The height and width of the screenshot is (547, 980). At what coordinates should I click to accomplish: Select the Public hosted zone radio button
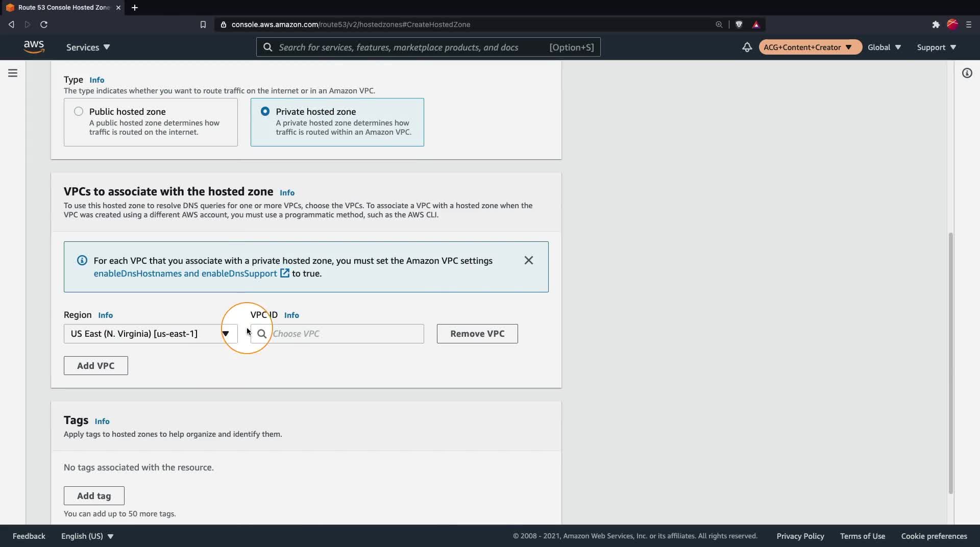79,111
